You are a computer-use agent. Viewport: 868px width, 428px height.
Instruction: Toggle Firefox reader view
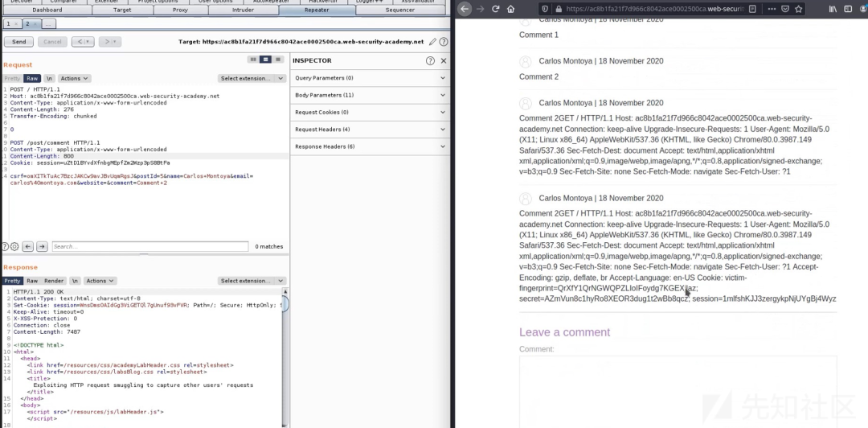(x=751, y=9)
